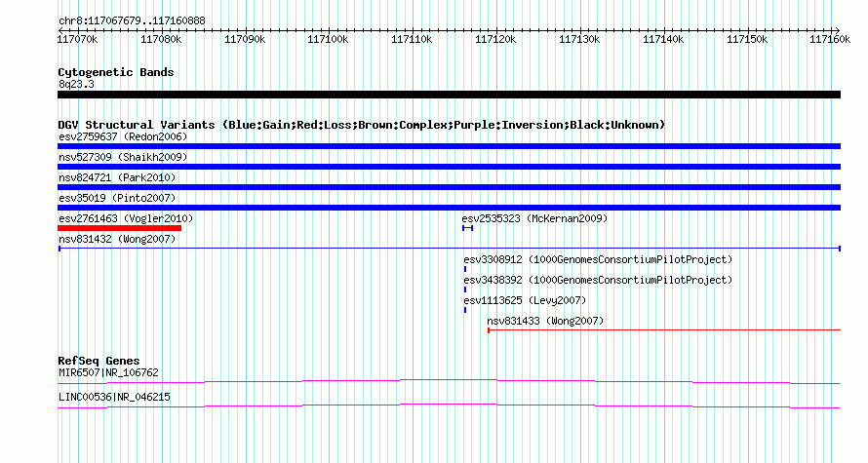Click the nsv824721 (Park2010) label
868x463 pixels.
(x=117, y=177)
